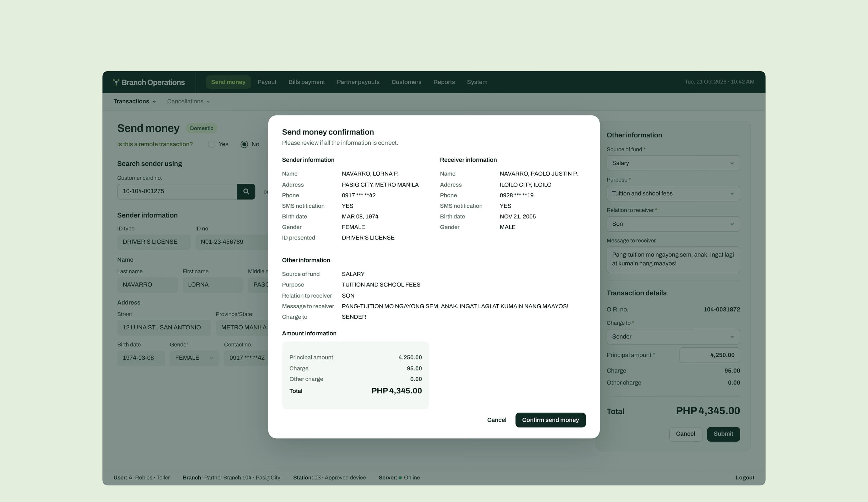Image resolution: width=868 pixels, height=502 pixels.
Task: Open the Purpose Tuition and school fees dropdown
Action: pyautogui.click(x=673, y=193)
